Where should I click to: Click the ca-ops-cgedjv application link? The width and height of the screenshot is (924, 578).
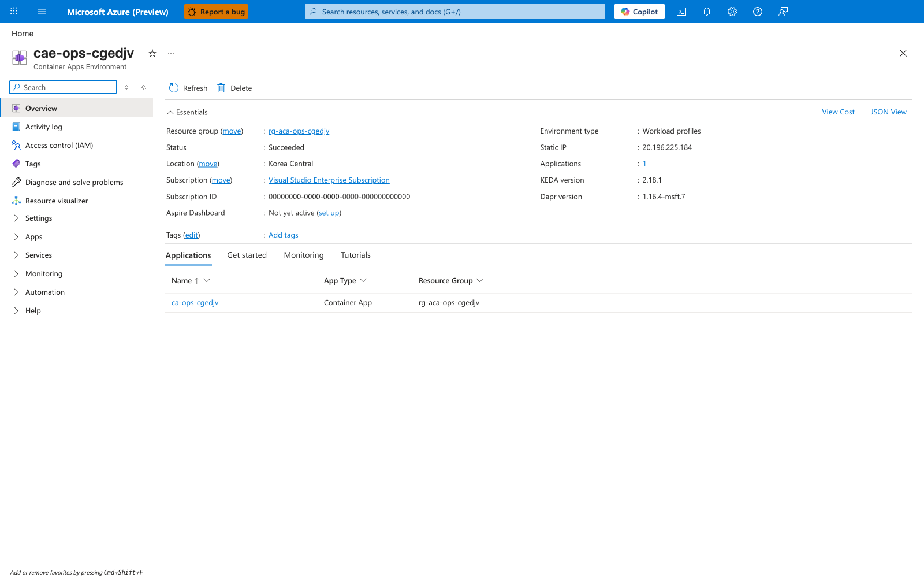[195, 303]
